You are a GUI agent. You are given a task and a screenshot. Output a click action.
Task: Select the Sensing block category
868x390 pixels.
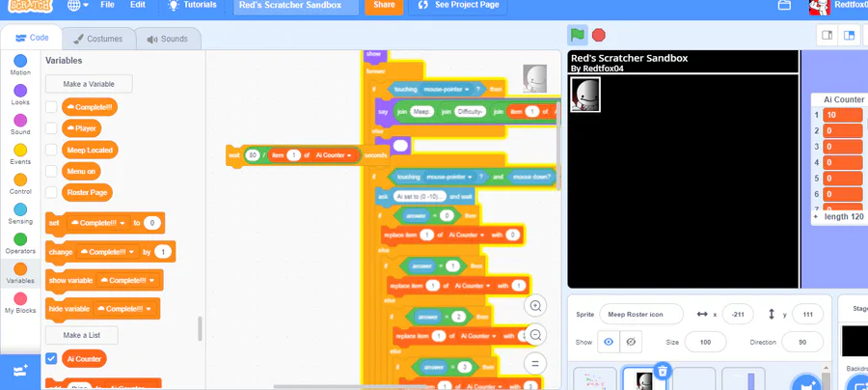[x=20, y=214]
